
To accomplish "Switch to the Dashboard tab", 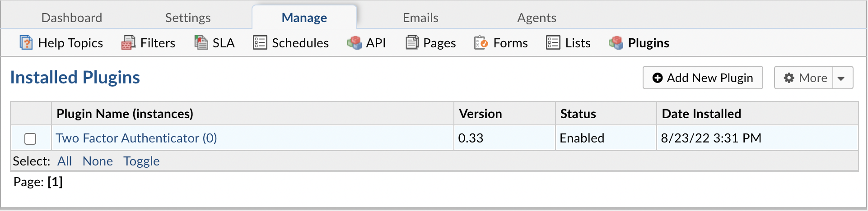I will click(x=72, y=18).
